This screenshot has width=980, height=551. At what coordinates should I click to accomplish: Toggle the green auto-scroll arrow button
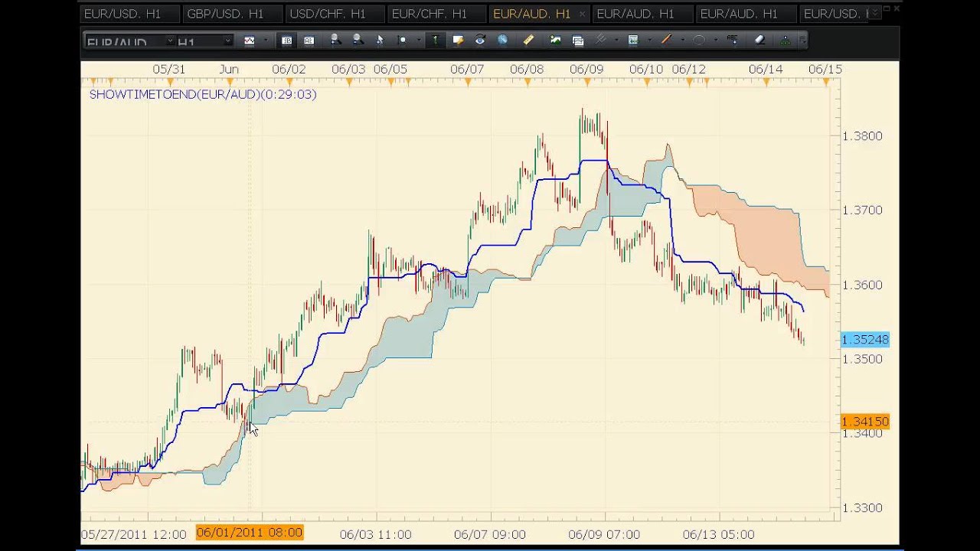coord(435,41)
